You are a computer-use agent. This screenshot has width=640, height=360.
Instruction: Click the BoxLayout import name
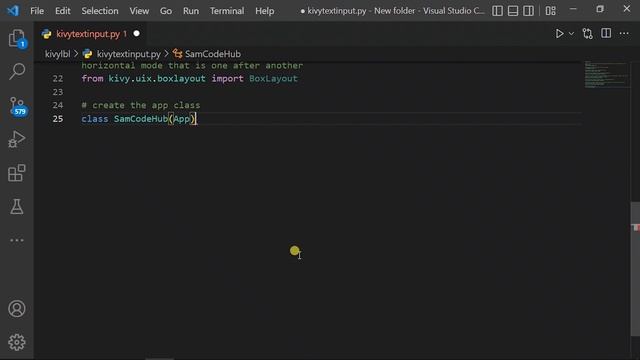click(273, 78)
